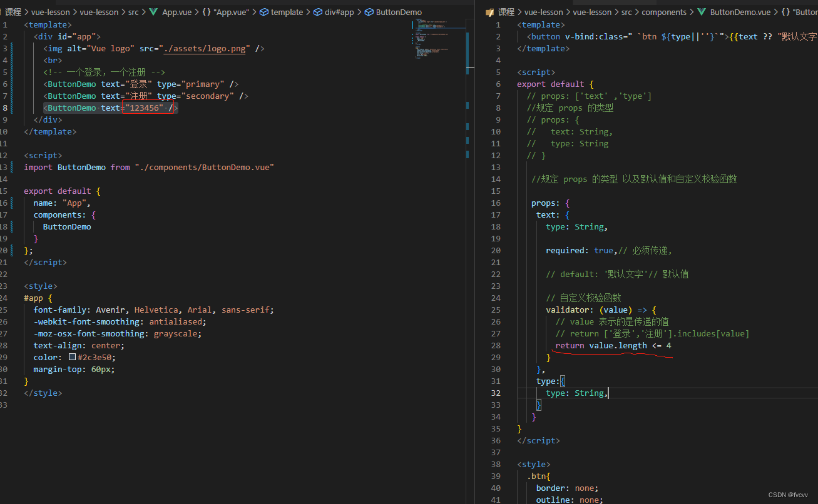Click line number 32 in ButtonDemo.vue gutter
This screenshot has width=818, height=504.
[x=496, y=393]
